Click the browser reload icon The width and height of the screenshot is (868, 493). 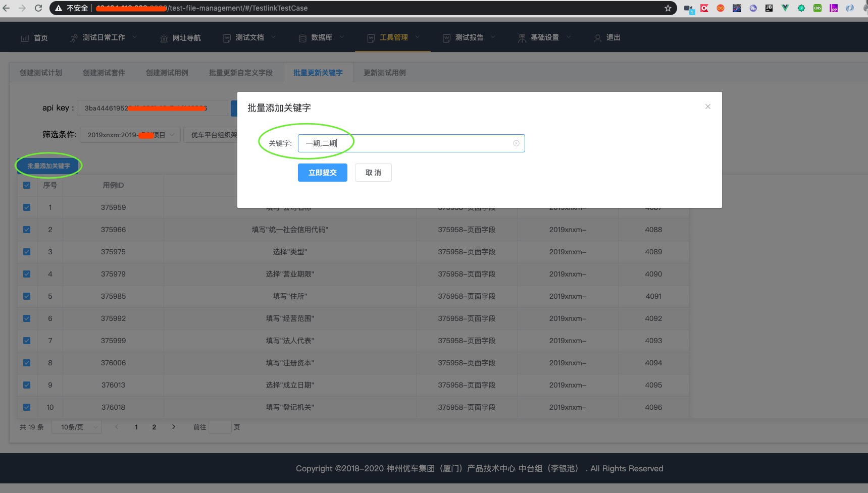pos(38,8)
